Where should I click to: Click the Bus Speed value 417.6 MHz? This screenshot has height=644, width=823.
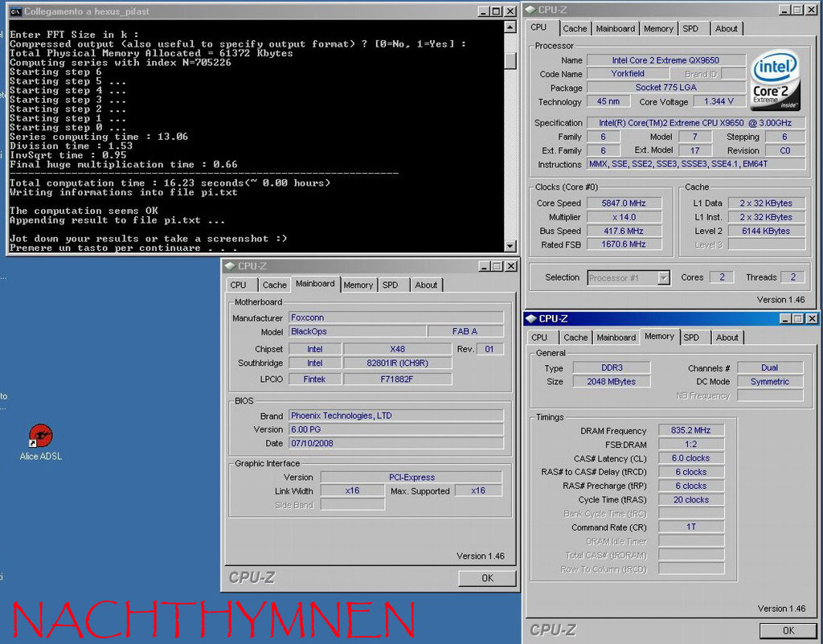point(624,231)
